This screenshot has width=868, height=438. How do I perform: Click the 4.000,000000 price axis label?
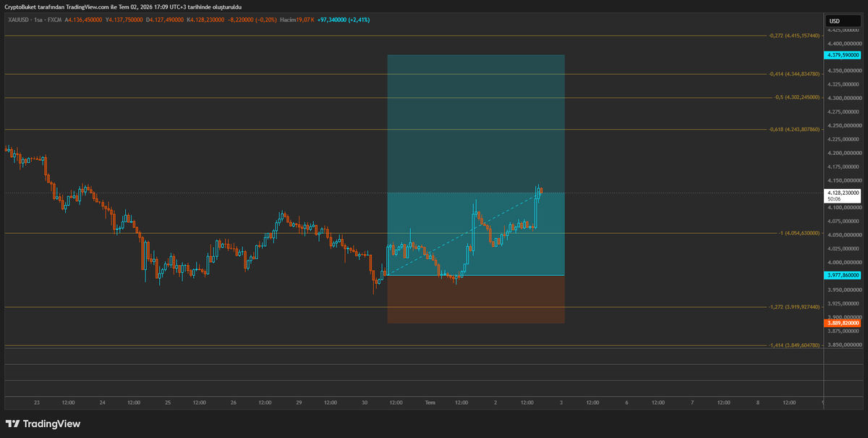coord(844,262)
